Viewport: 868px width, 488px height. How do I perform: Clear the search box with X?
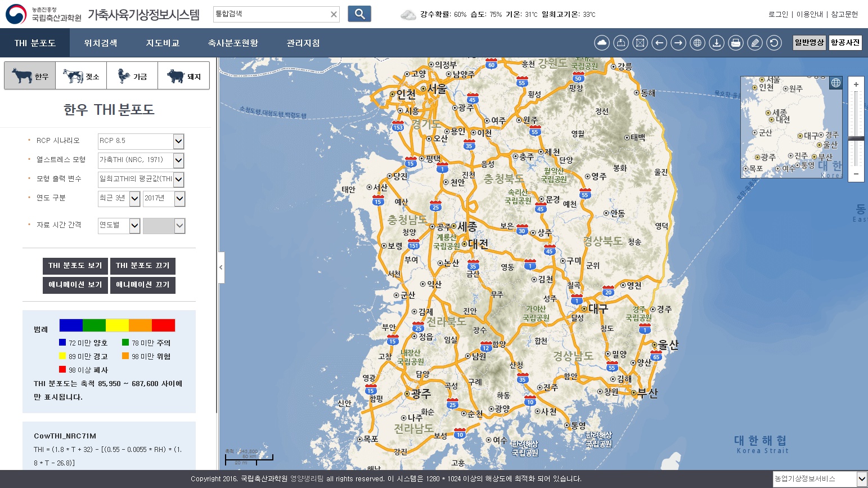coord(334,14)
